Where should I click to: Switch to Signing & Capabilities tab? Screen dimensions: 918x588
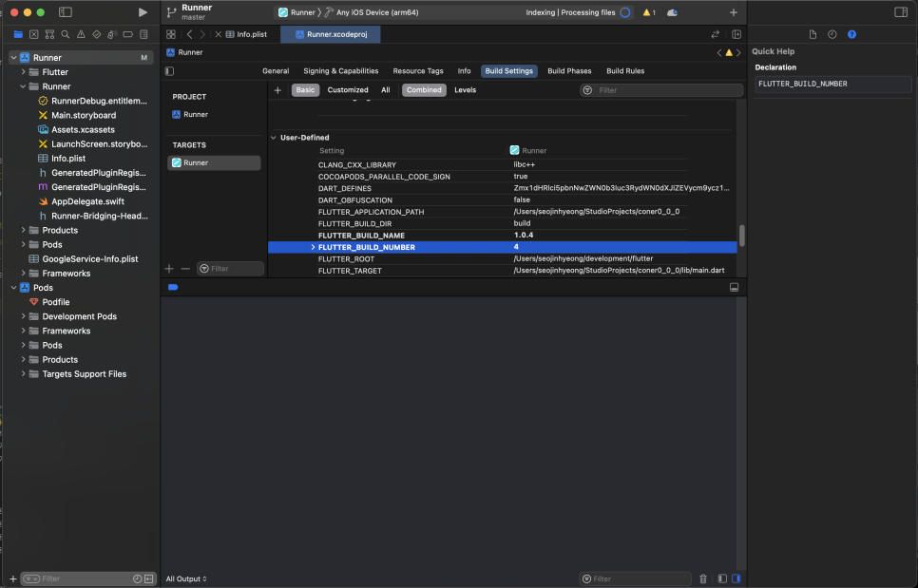click(341, 71)
